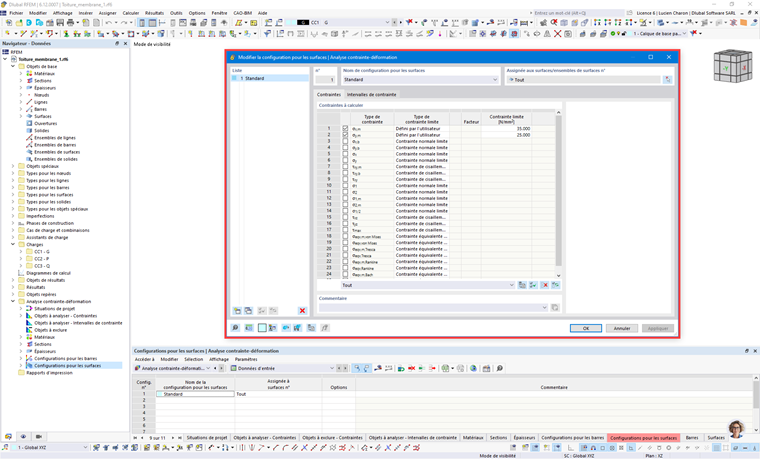Click the Undo arrow in main toolbar
The height and width of the screenshot is (459, 760).
coord(109,23)
